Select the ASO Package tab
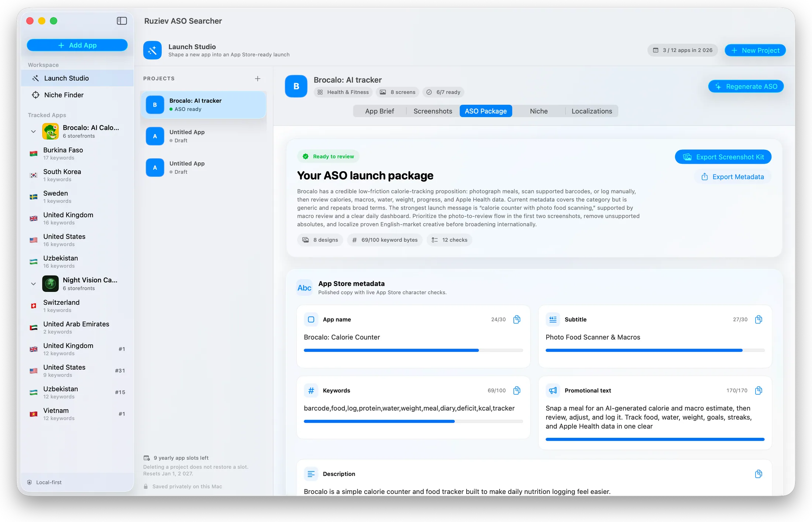The height and width of the screenshot is (522, 812). pos(486,111)
